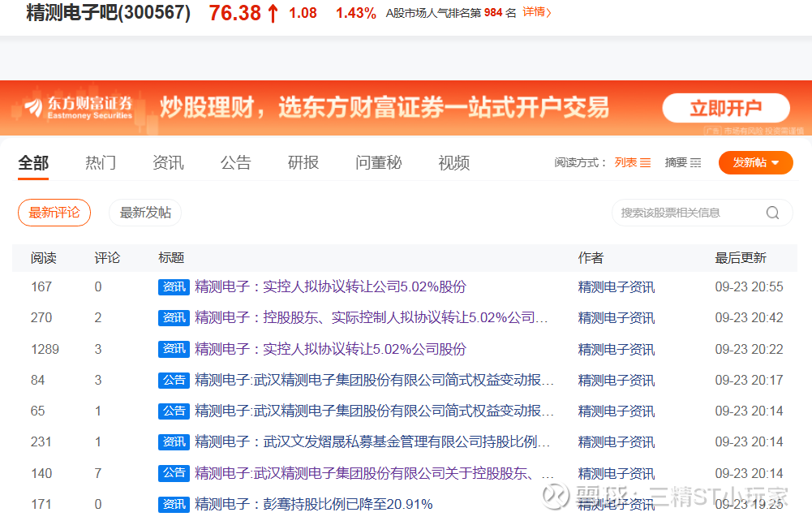
Task: Switch reading mode to summary view
Action: [683, 162]
